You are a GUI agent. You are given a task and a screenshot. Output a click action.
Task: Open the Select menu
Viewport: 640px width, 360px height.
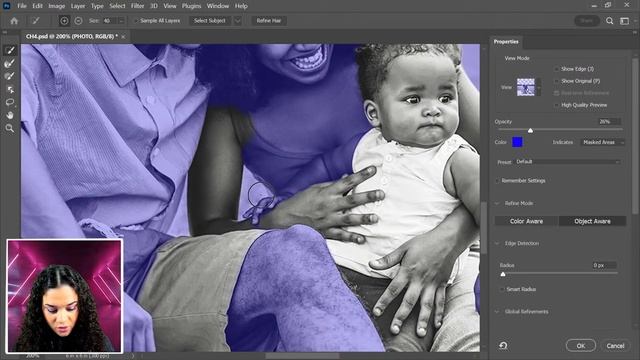point(117,6)
